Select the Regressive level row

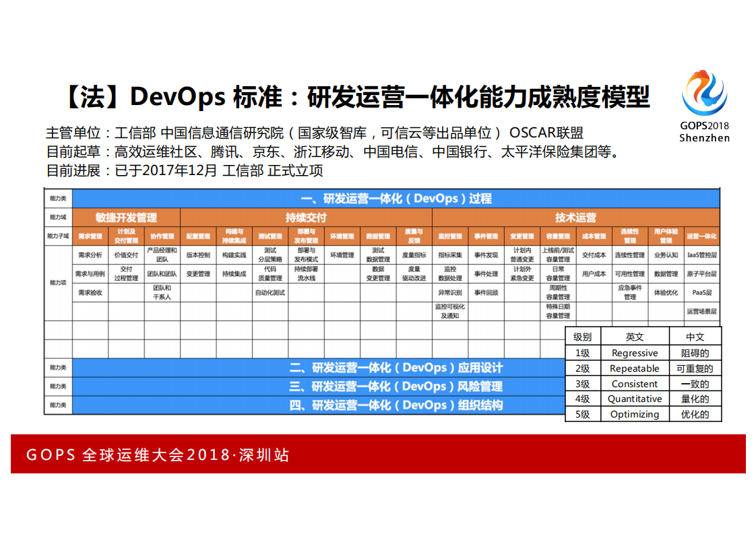coord(635,353)
